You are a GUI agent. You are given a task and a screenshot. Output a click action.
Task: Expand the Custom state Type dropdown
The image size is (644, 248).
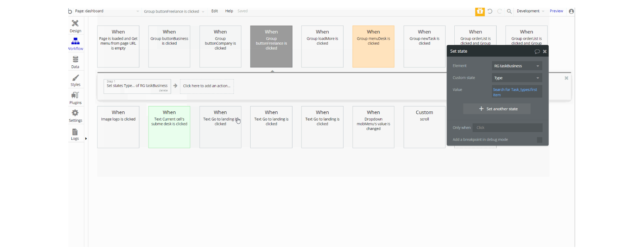click(x=517, y=78)
